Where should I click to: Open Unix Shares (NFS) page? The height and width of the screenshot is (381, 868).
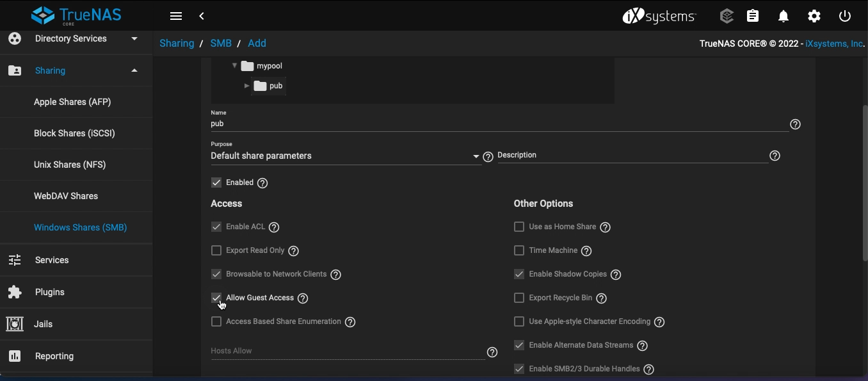pos(70,165)
